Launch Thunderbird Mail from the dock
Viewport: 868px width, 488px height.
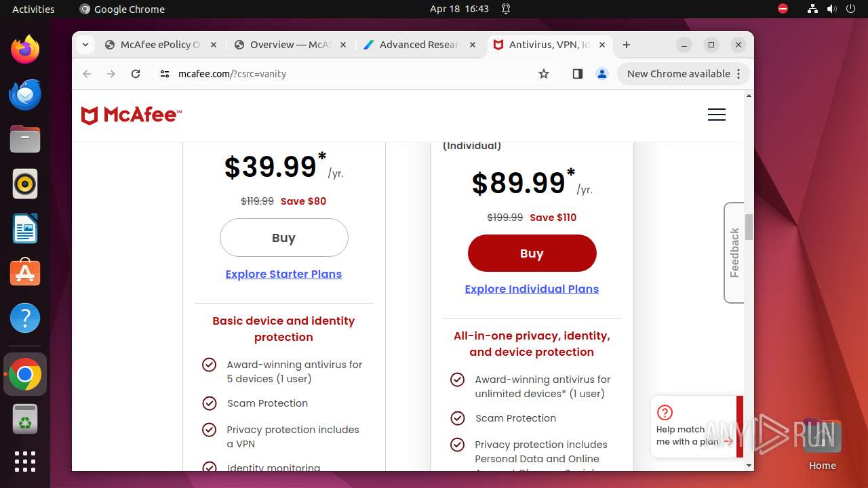(25, 95)
